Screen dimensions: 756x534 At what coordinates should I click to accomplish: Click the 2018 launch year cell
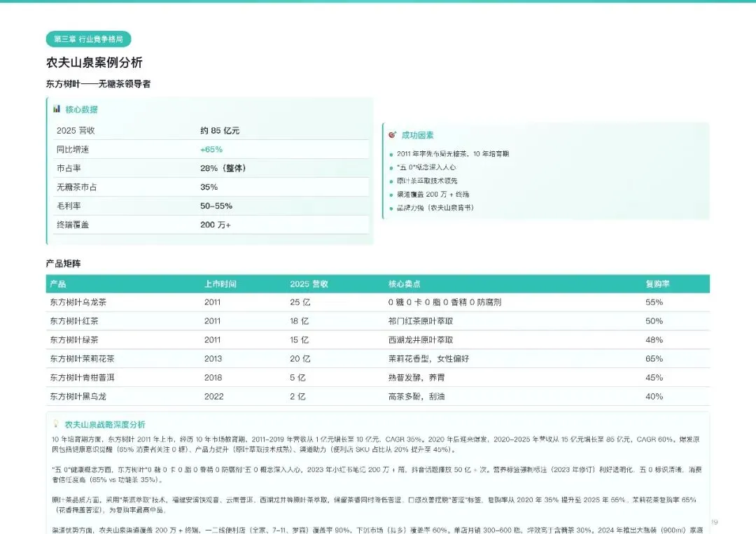coord(213,377)
